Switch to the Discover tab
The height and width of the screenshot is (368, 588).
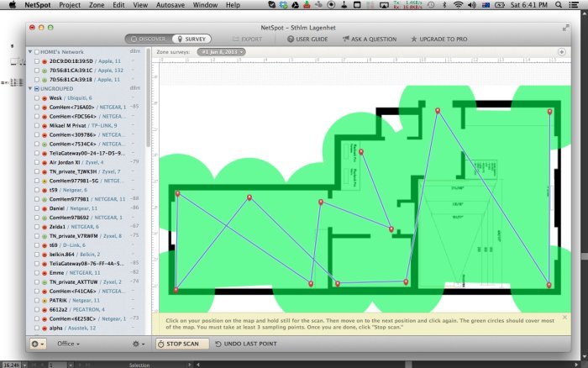(149, 39)
